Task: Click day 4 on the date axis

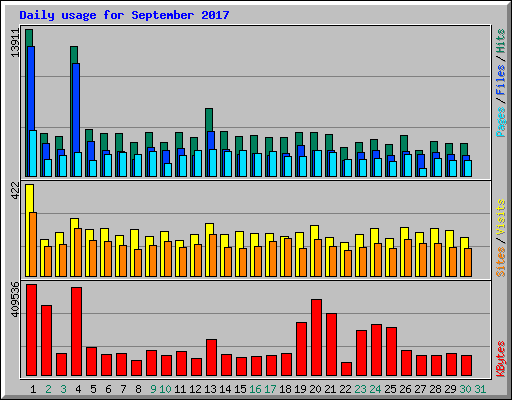Action: pos(78,389)
